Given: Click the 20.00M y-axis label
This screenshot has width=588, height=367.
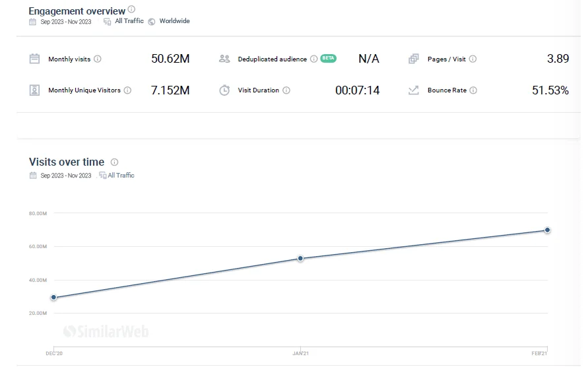Looking at the screenshot, I should [38, 313].
